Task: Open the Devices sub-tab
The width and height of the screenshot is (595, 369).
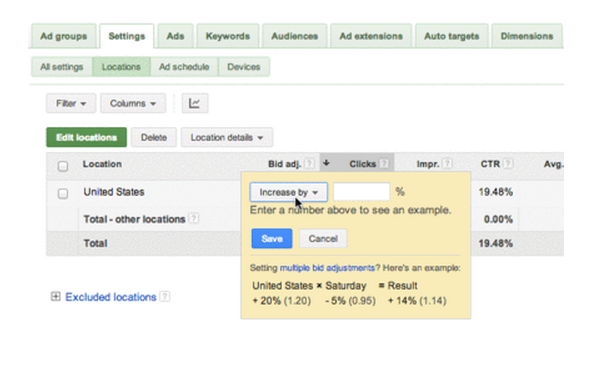Action: click(x=244, y=67)
